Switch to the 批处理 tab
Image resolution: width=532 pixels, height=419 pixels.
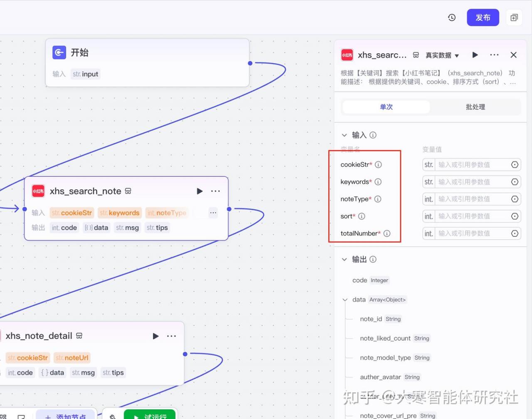pyautogui.click(x=475, y=107)
